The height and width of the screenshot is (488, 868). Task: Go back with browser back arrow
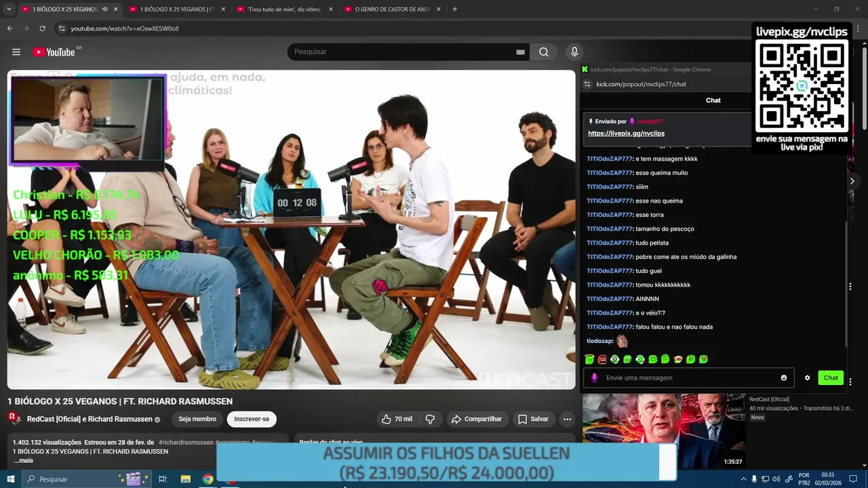pos(10,28)
